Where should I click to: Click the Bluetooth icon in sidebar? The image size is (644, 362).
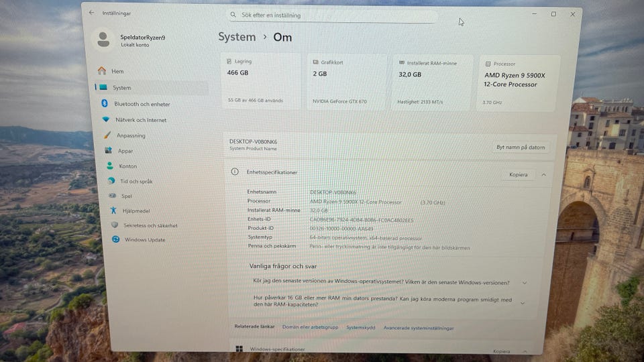(x=105, y=103)
